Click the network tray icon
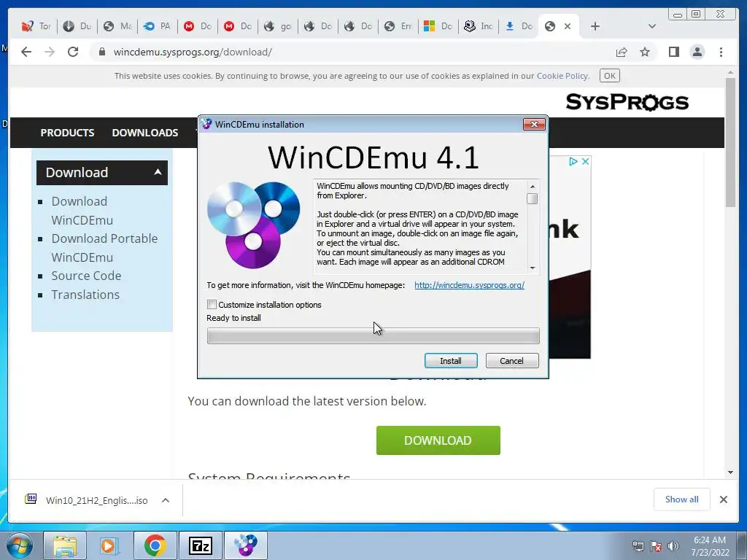The width and height of the screenshot is (747, 560). 638,546
